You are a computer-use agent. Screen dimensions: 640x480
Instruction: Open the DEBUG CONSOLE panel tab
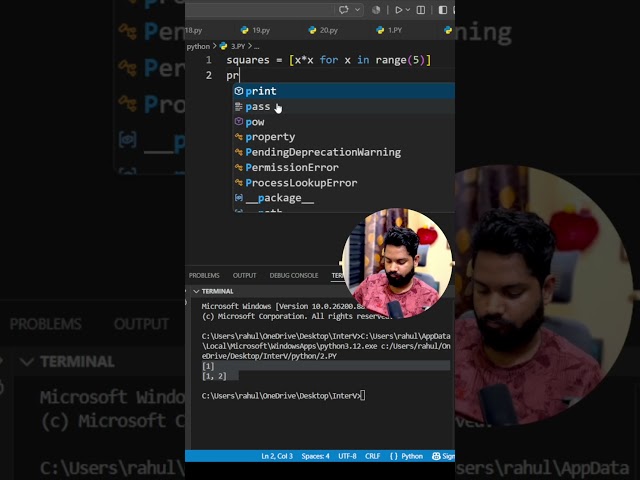(294, 276)
